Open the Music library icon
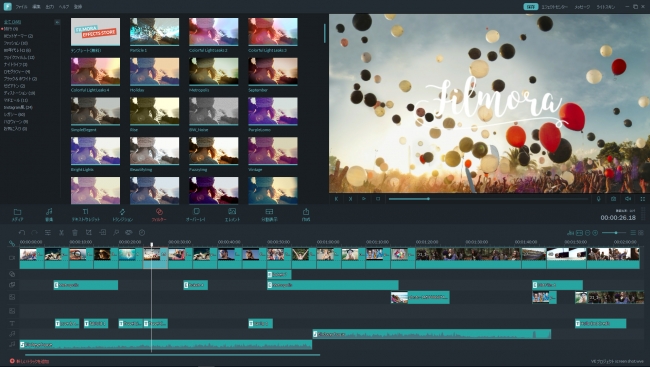This screenshot has height=367, width=650. (49, 214)
